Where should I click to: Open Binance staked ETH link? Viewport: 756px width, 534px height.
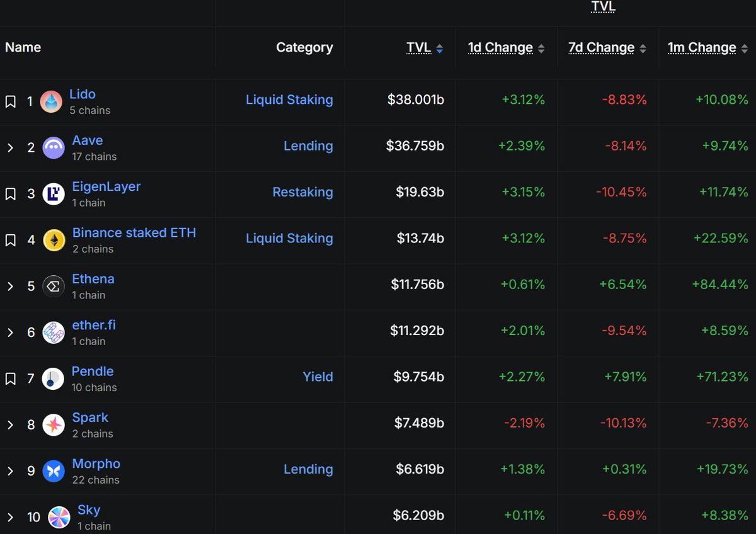134,233
